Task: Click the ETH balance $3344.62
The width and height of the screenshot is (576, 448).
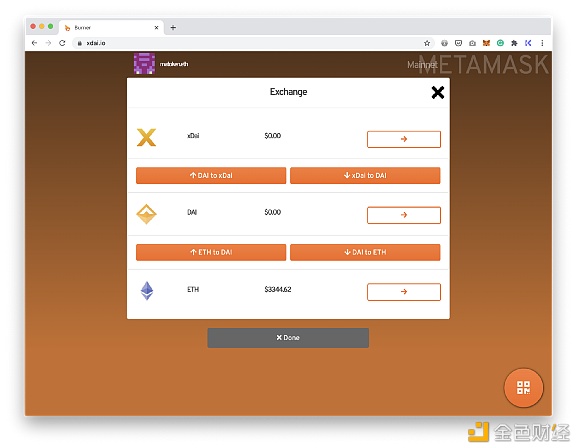Action: coord(278,289)
